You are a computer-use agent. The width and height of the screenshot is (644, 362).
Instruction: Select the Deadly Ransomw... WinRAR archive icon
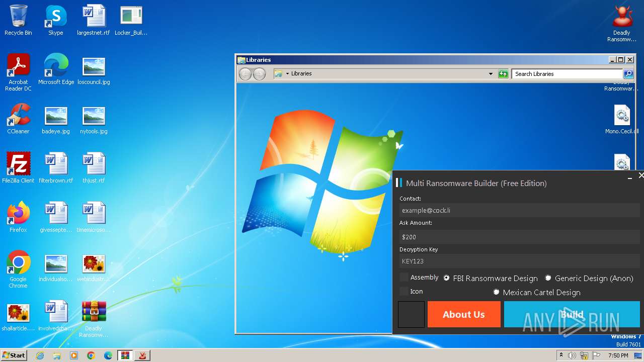click(x=94, y=319)
